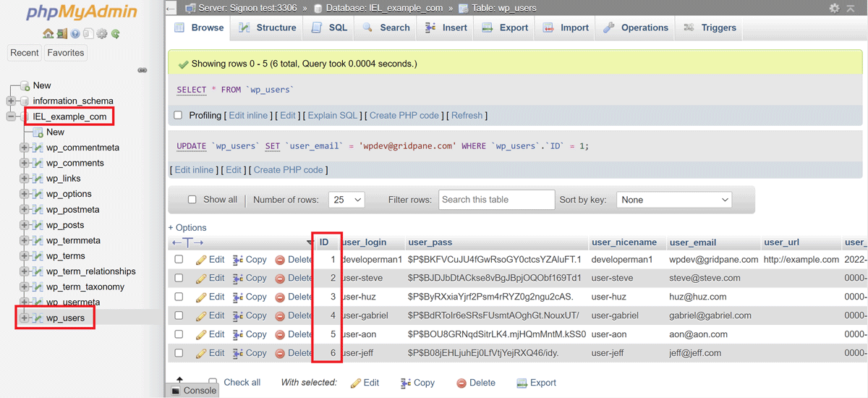Viewport: 868px width, 398px height.
Task: Expand the wp_links table node
Action: pyautogui.click(x=25, y=179)
